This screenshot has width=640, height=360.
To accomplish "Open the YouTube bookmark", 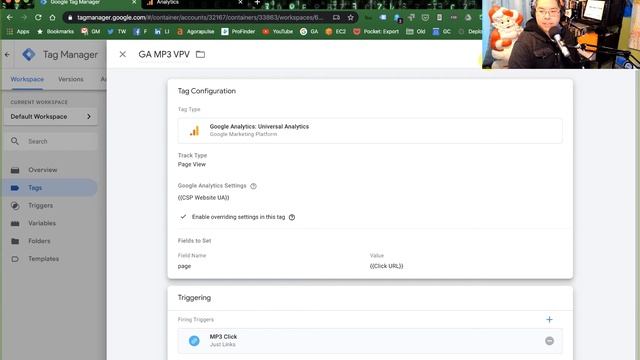I will click(278, 31).
